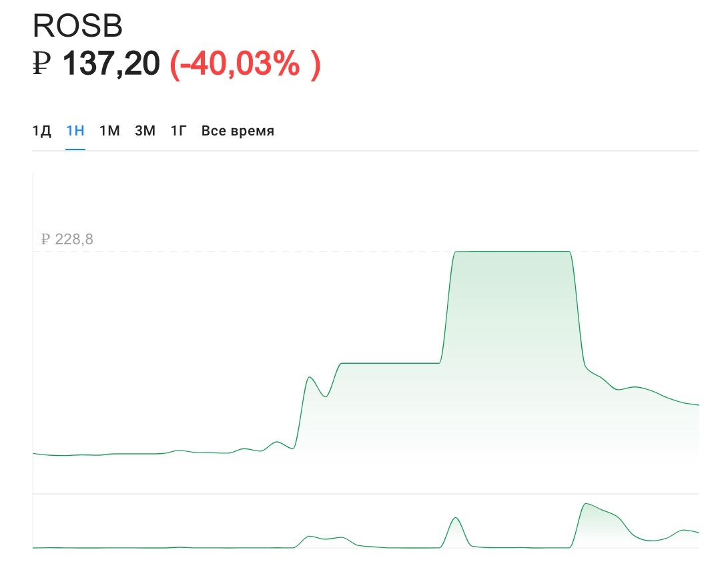Select the 1Д period tab

[x=41, y=131]
